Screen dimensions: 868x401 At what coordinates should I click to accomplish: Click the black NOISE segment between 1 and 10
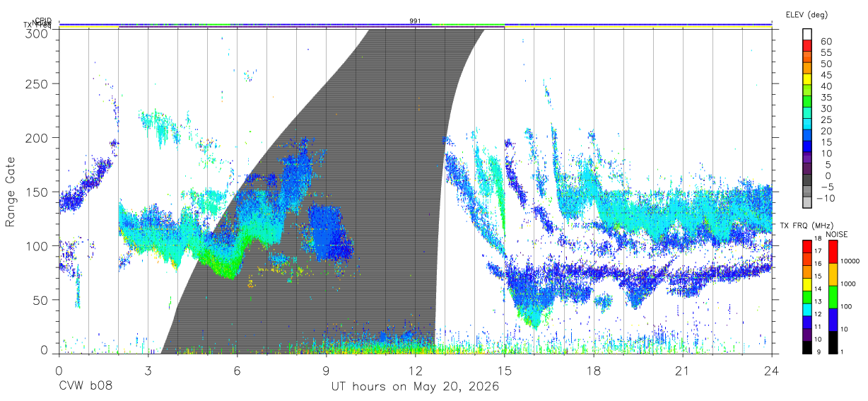833,341
